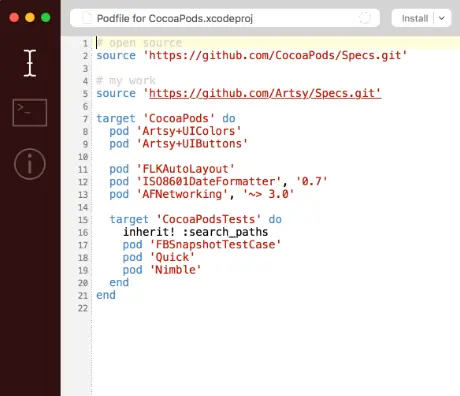Minimize window with the yellow button
Image resolution: width=460 pixels, height=396 pixels.
[30, 17]
